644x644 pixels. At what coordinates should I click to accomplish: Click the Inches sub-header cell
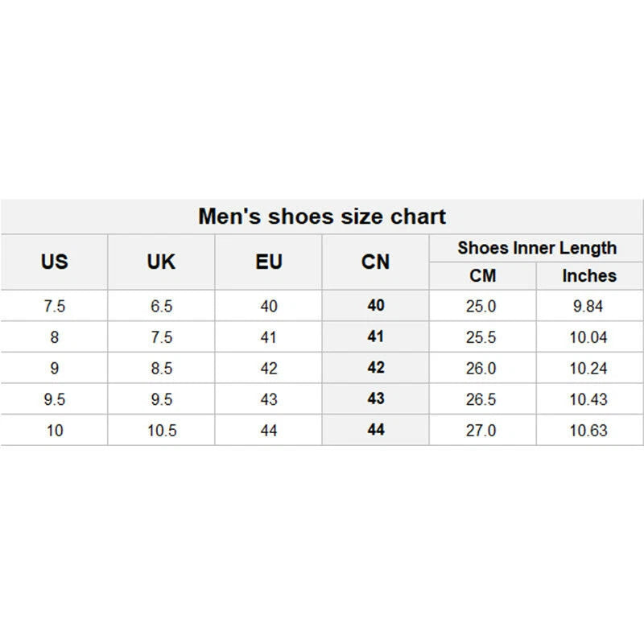(x=588, y=275)
